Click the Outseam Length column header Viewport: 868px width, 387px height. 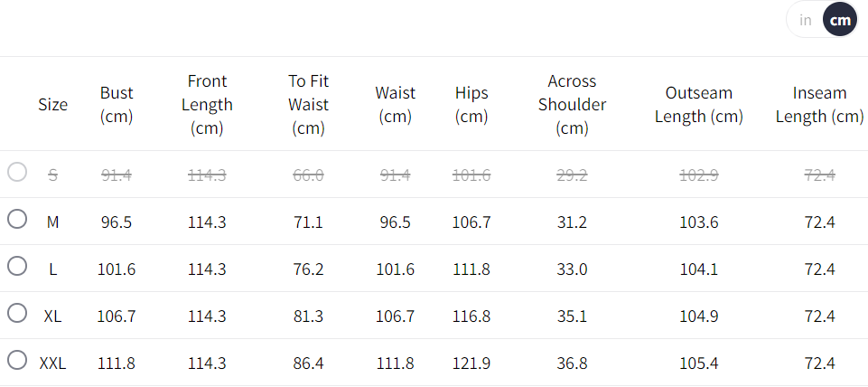pos(699,104)
